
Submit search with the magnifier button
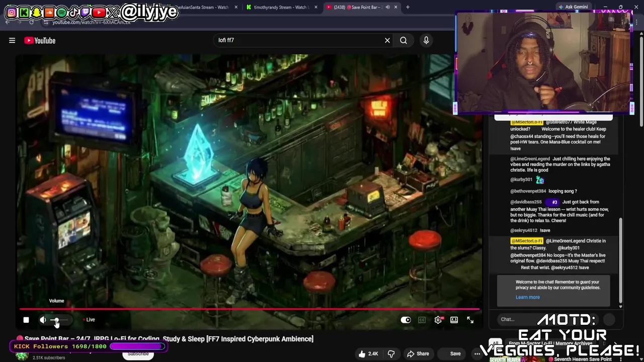click(x=404, y=40)
